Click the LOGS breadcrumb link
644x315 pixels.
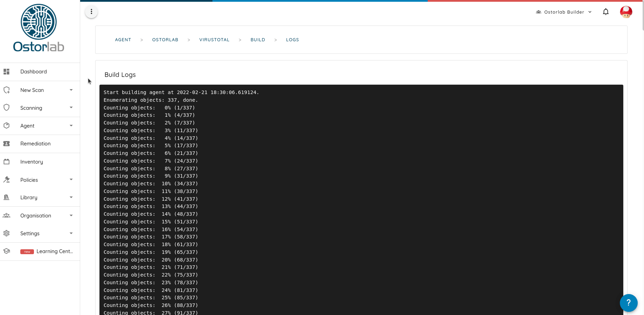click(x=293, y=40)
